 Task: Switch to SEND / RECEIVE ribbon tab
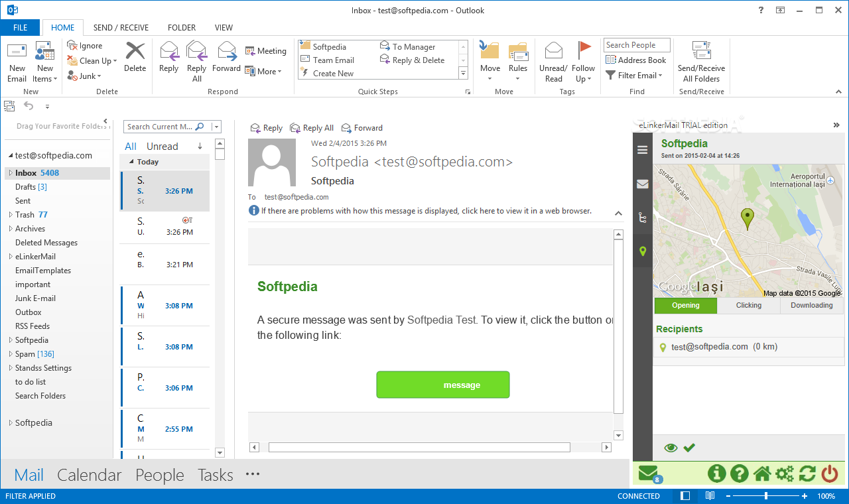point(121,28)
